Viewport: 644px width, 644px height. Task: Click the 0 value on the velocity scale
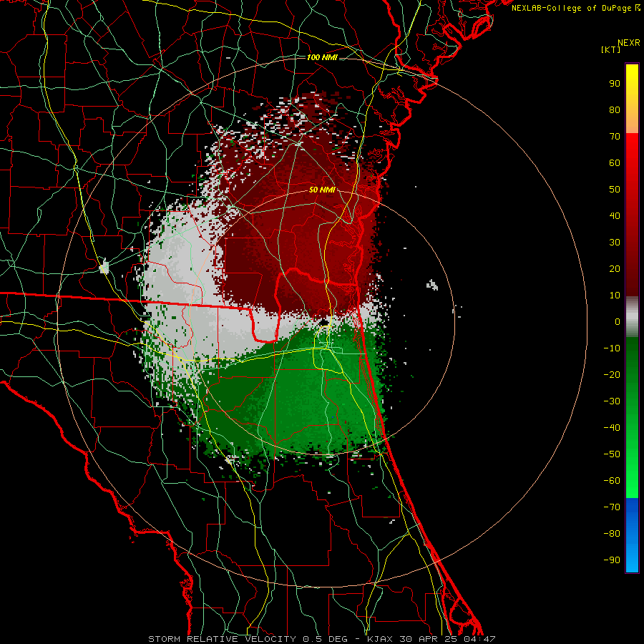pyautogui.click(x=618, y=321)
